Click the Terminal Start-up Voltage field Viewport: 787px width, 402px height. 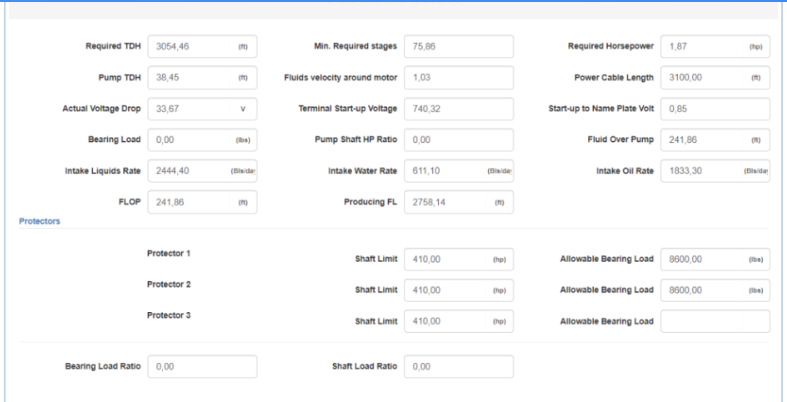tap(459, 109)
